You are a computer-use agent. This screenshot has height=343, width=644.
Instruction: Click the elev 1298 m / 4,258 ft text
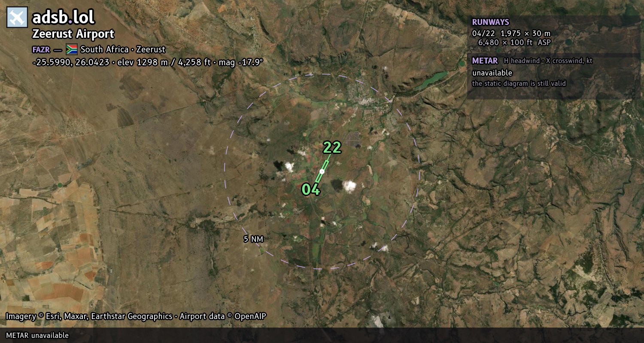[x=164, y=62]
